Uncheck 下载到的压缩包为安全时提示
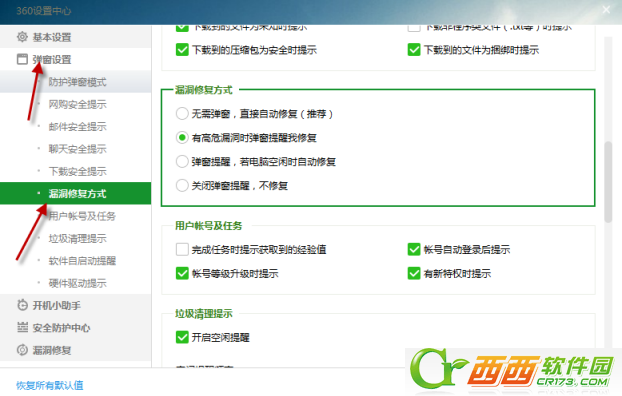The width and height of the screenshot is (622, 396). click(182, 50)
